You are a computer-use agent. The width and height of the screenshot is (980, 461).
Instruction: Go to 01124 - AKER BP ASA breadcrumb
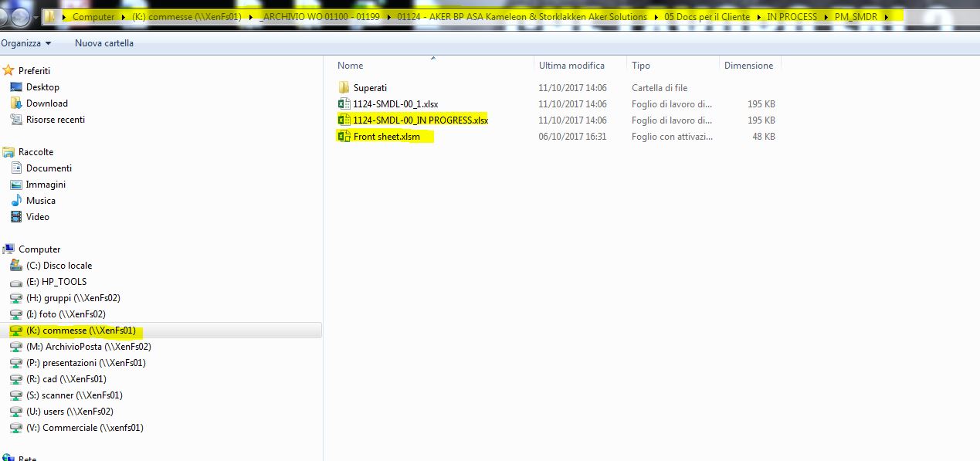[x=522, y=17]
